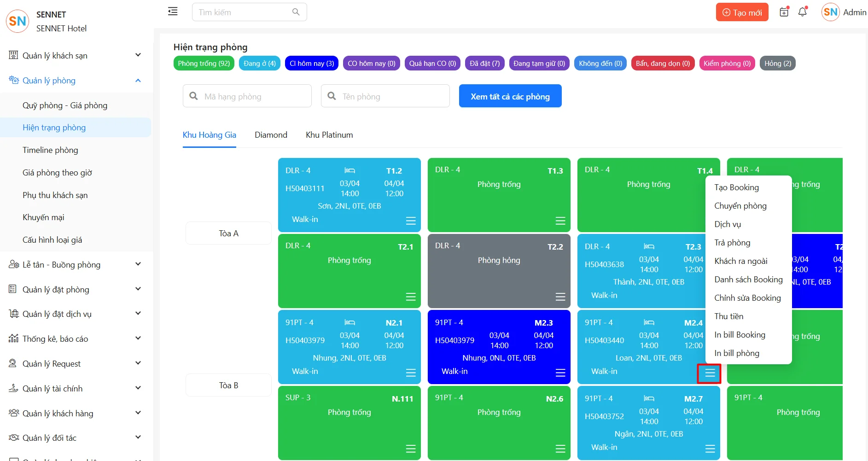Click Xem tất cả các phòng button
Image resolution: width=868 pixels, height=461 pixels.
[510, 96]
